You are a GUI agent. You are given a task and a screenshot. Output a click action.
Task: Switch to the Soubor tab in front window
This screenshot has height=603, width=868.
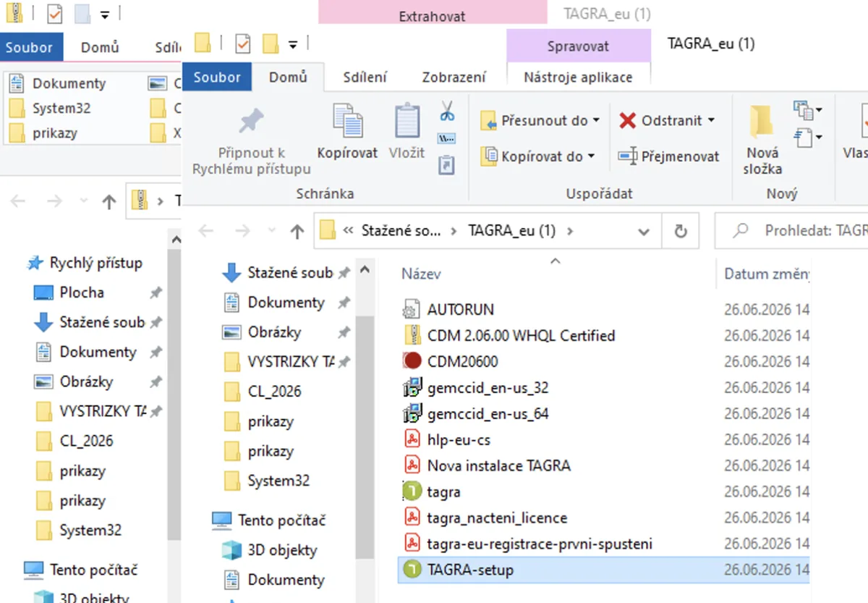pyautogui.click(x=217, y=77)
